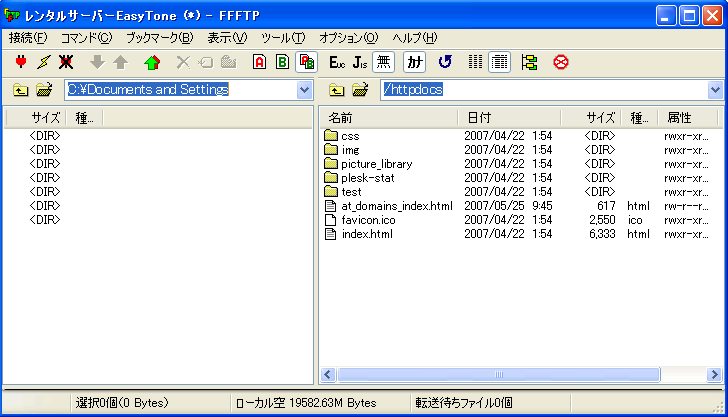728x417 pixels.
Task: Click the refresh file list icon
Action: pos(445,62)
